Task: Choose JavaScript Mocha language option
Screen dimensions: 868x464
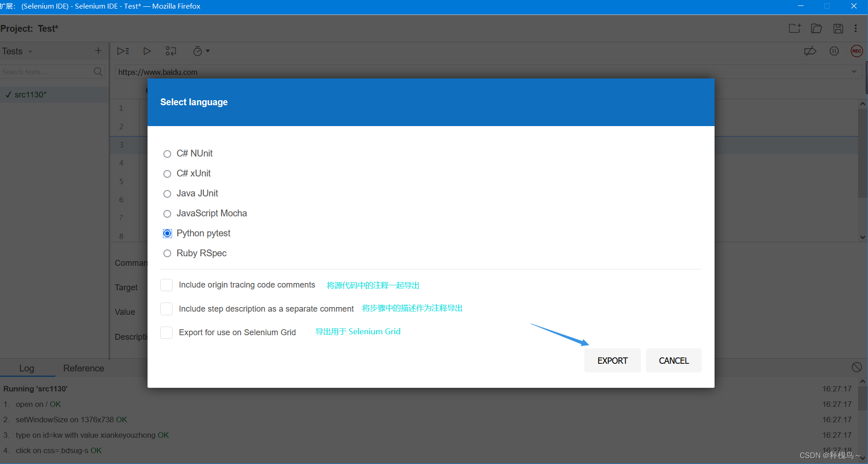Action: point(167,214)
